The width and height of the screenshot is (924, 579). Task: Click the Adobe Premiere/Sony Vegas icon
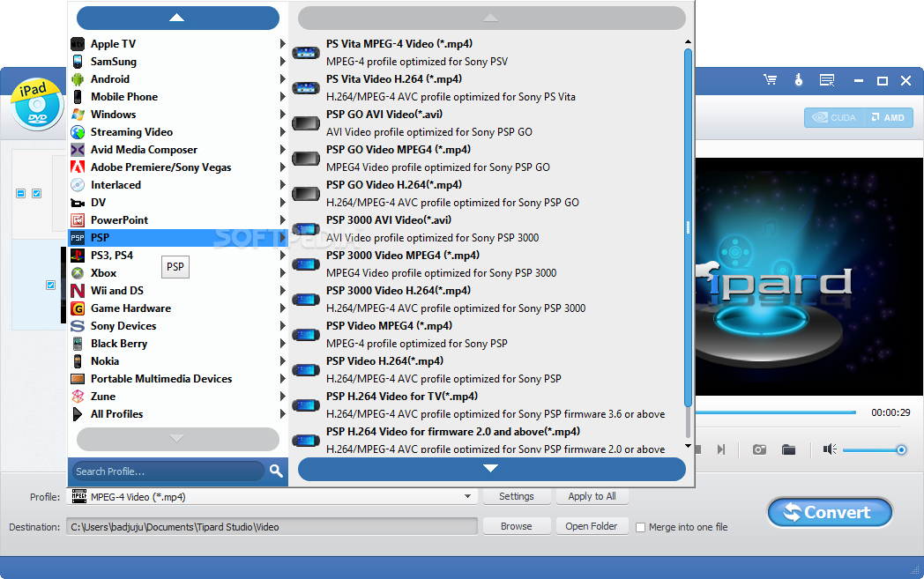[x=78, y=167]
